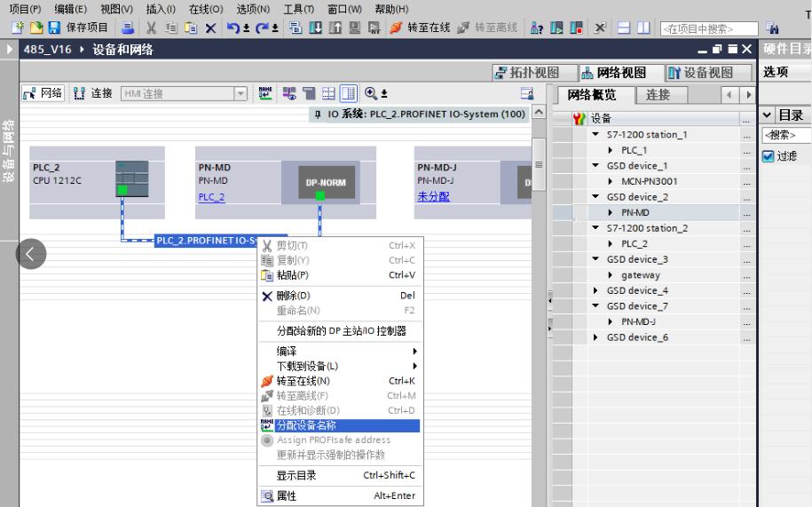Click the cut scissors icon in toolbar

click(152, 28)
